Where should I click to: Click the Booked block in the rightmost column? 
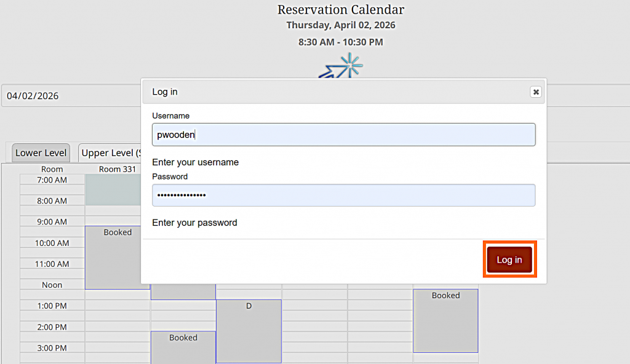pos(445,320)
